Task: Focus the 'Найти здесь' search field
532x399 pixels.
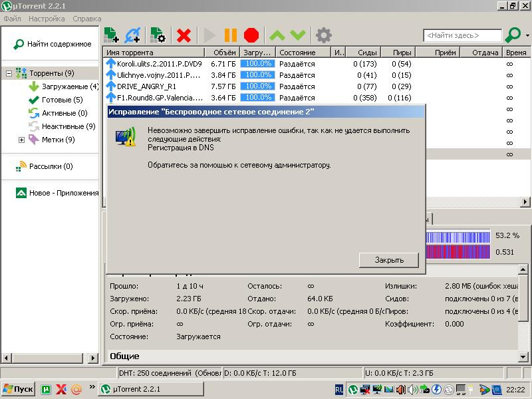Action: point(462,35)
